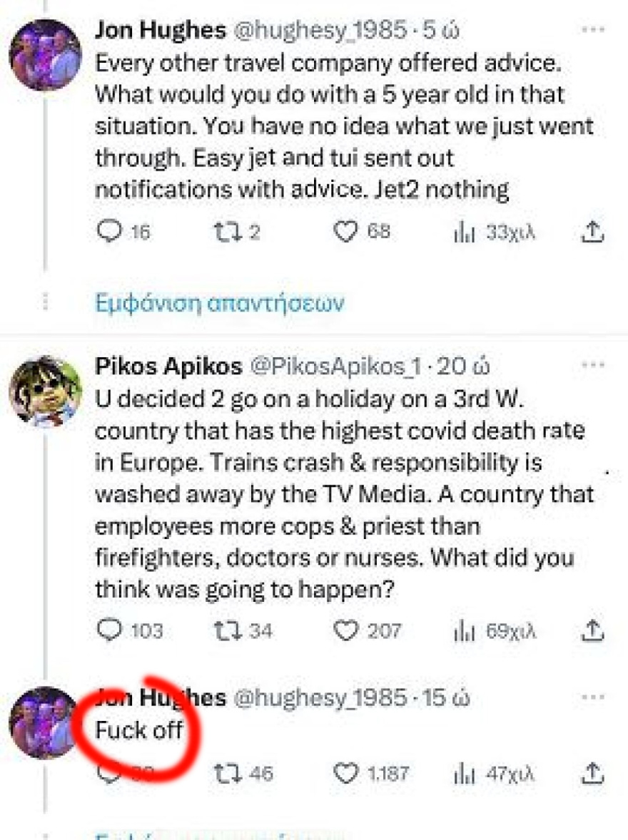This screenshot has height=840, width=628.
Task: Like Pikos Apikos' tweet with 207 likes
Action: (x=346, y=630)
